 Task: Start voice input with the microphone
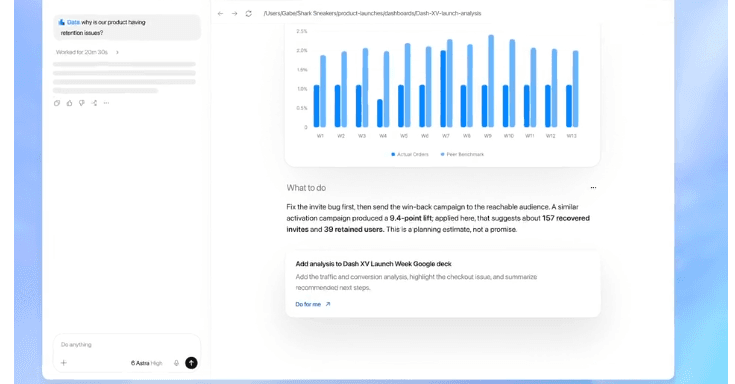click(176, 363)
